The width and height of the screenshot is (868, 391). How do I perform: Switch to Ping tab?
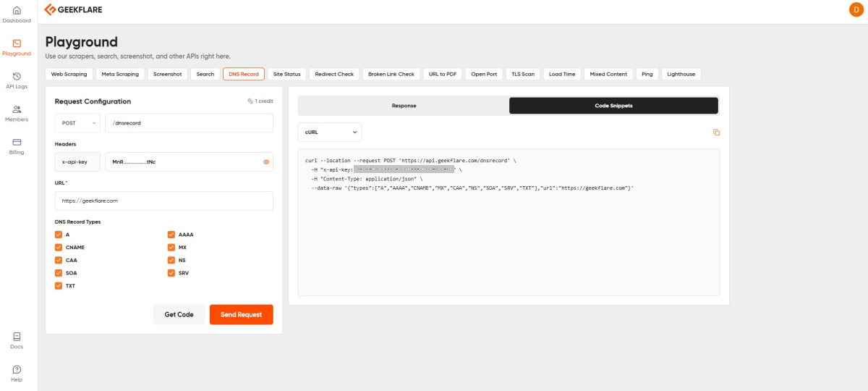point(647,74)
